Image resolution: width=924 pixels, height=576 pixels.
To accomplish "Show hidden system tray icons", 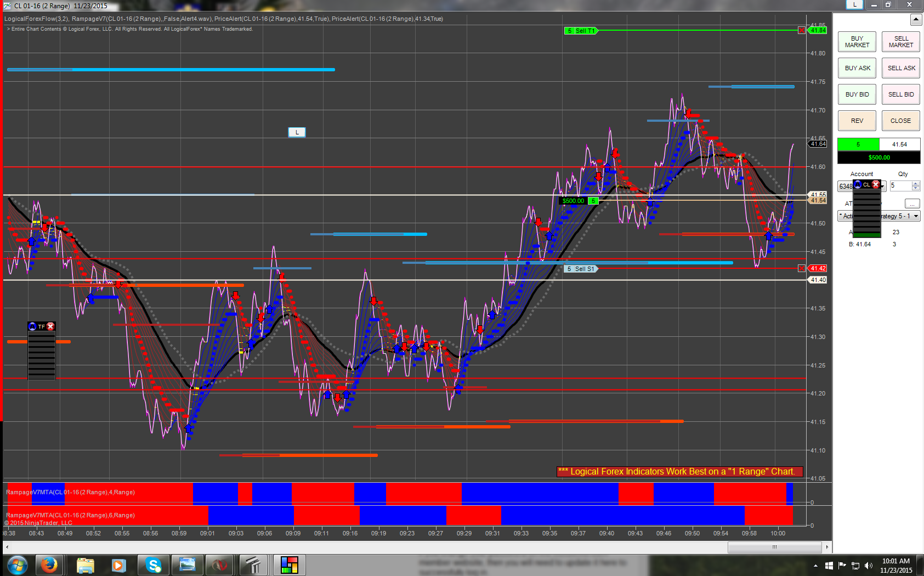I will 815,566.
